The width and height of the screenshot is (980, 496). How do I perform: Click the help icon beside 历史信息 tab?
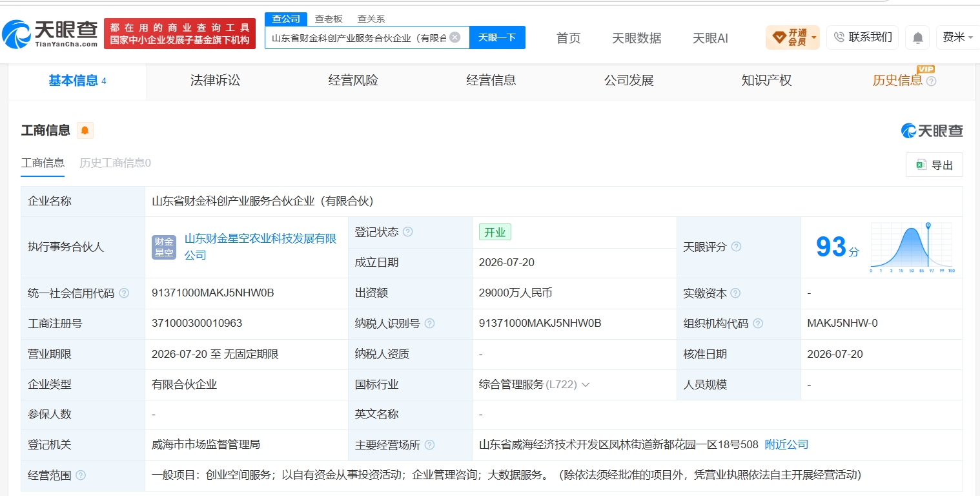point(931,81)
